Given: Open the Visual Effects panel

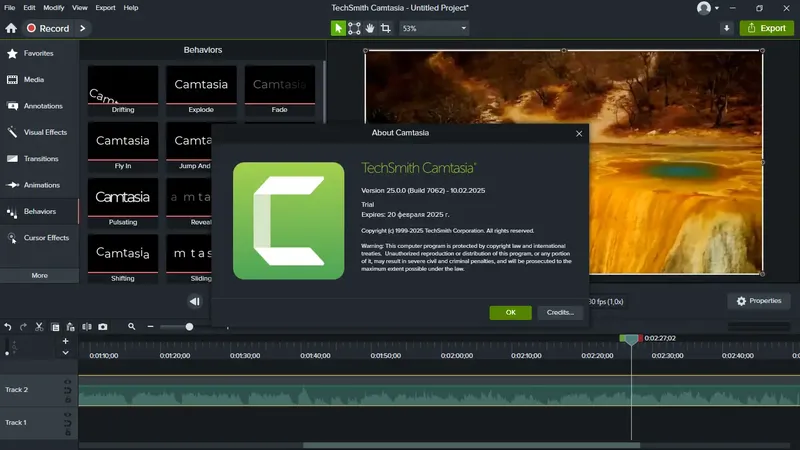Looking at the screenshot, I should point(39,132).
